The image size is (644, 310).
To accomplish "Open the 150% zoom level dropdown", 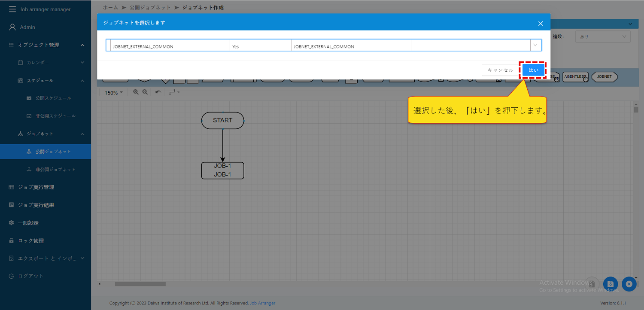I will [114, 93].
